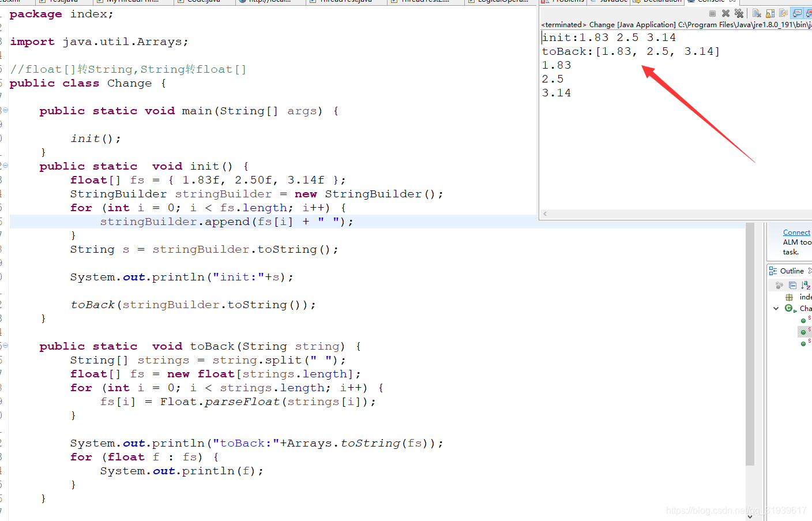Click the 'System.out.println(f);' line
The height and width of the screenshot is (521, 812).
(x=182, y=471)
